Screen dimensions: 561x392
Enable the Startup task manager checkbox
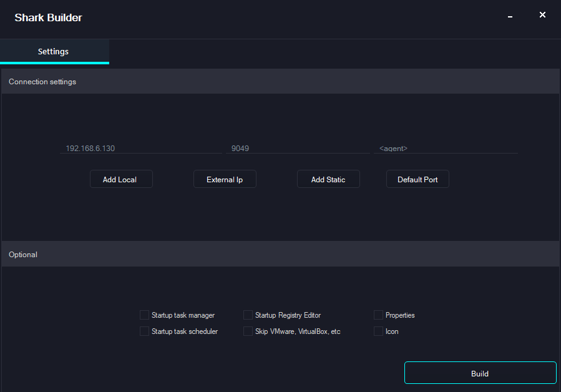(144, 315)
